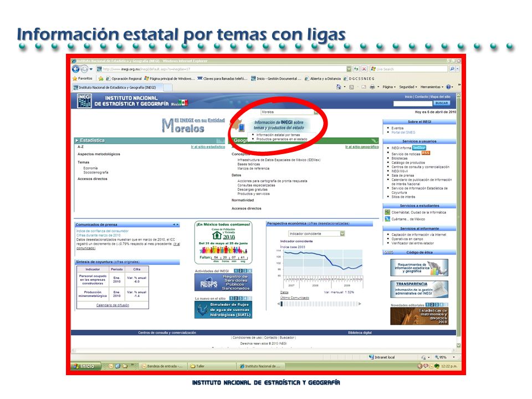
Task: Open the Seguridad menu dropdown
Action: (x=408, y=87)
